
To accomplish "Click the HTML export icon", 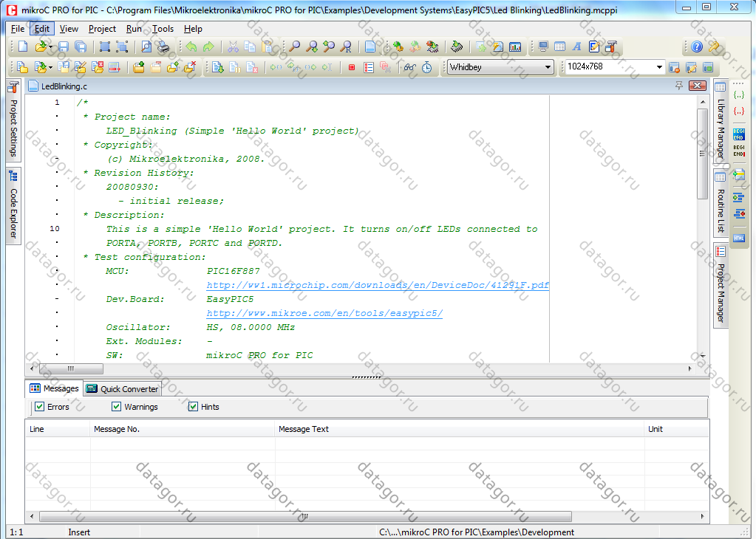I will click(739, 238).
